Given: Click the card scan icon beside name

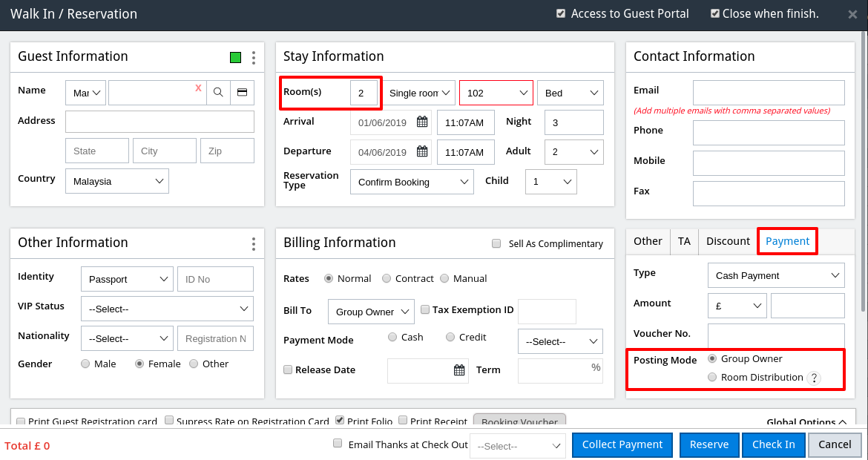Looking at the screenshot, I should point(242,93).
